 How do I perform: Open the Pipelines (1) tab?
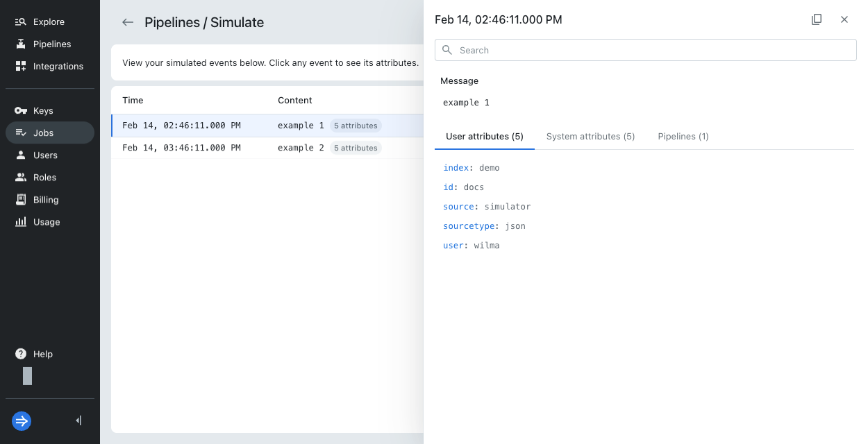[683, 136]
